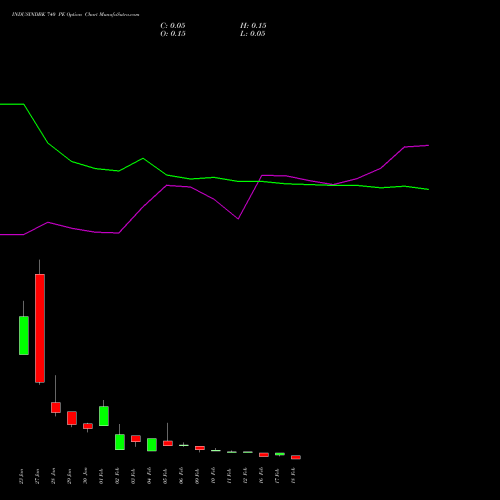The height and width of the screenshot is (500, 500).
Task: Click the '02 Feb' date label
Action: click(x=117, y=476)
